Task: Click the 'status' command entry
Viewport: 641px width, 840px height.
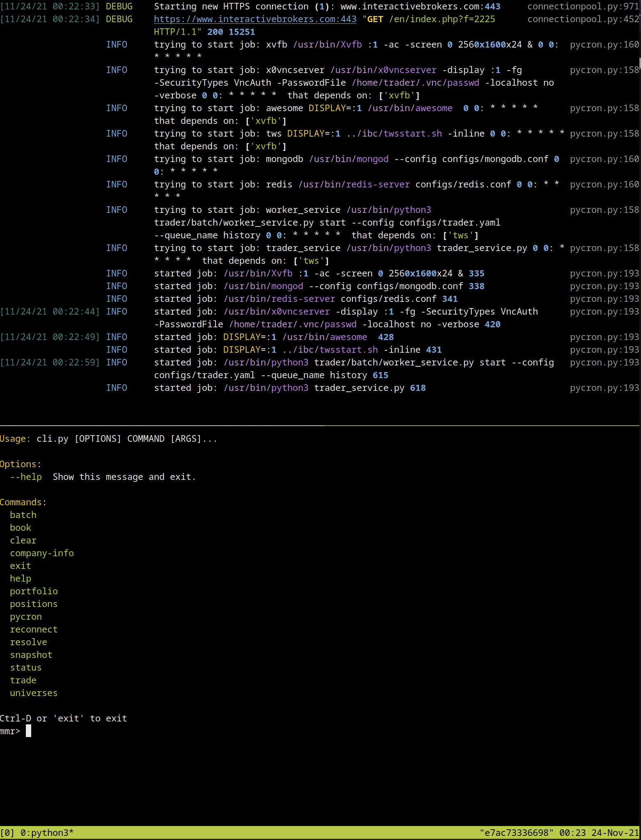Action: point(26,667)
